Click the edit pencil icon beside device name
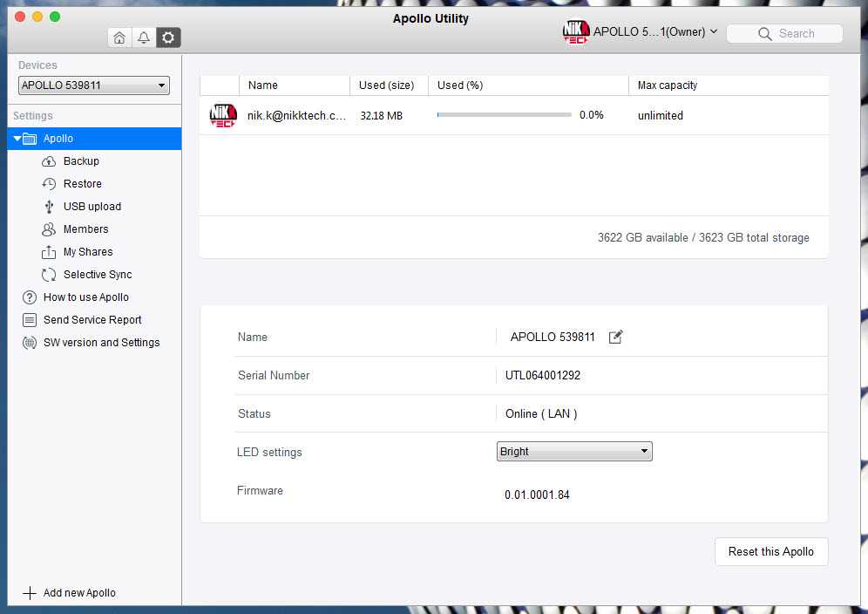 coord(615,337)
